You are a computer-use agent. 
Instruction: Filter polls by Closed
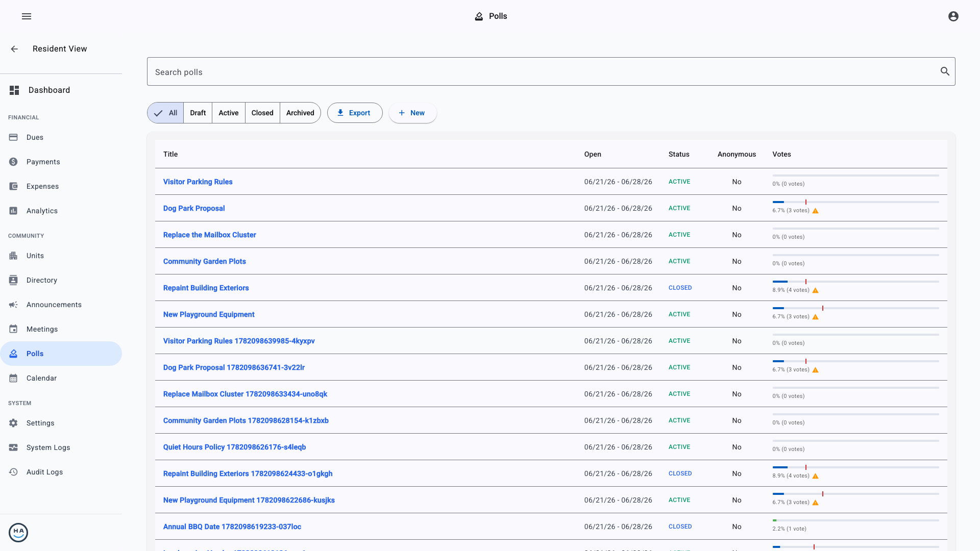262,113
